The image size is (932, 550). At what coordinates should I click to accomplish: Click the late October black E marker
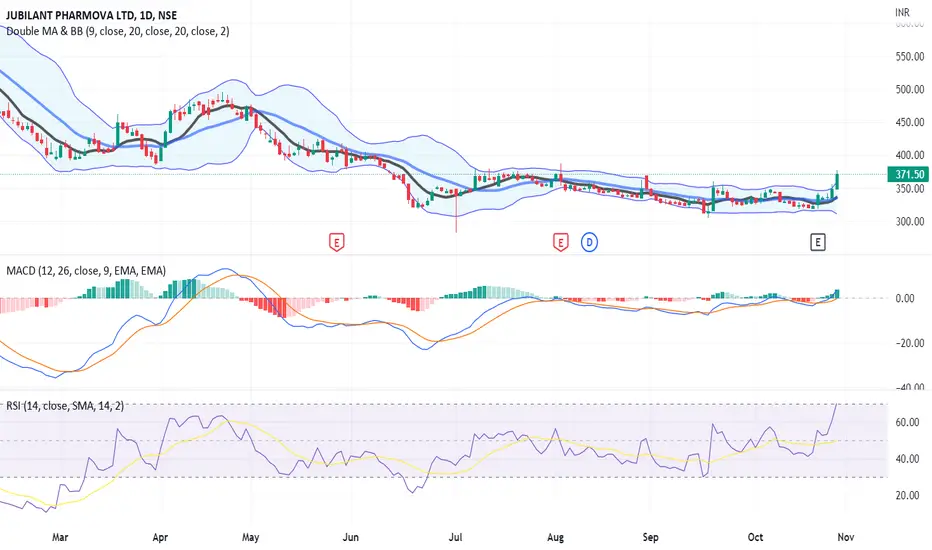pos(818,242)
